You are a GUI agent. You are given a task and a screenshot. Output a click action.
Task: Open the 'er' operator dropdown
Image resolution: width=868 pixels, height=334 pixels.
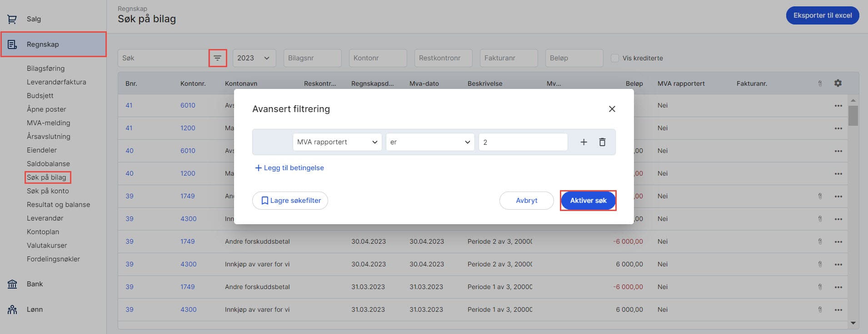coord(429,142)
